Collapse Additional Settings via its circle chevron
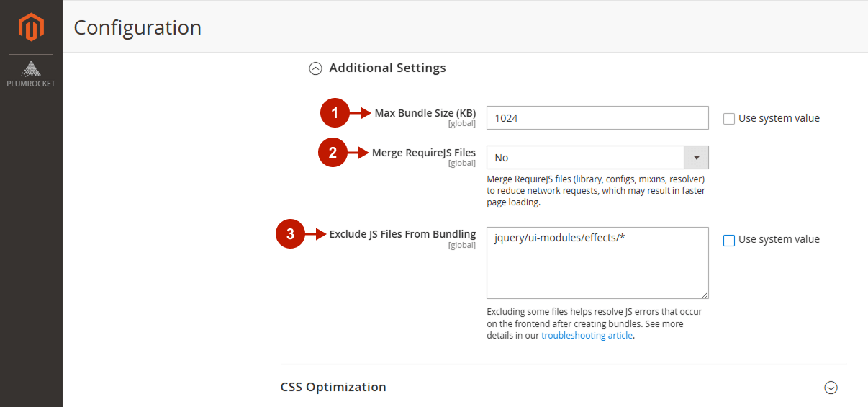 pyautogui.click(x=315, y=68)
